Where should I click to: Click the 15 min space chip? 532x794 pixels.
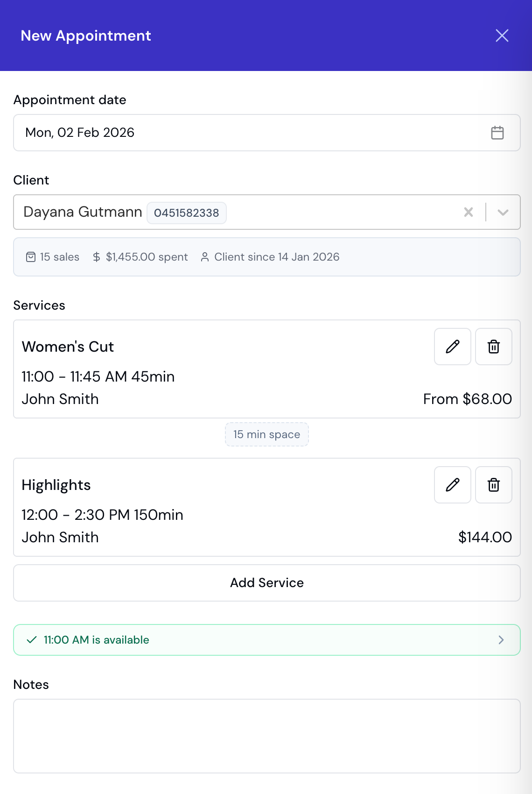(x=266, y=434)
